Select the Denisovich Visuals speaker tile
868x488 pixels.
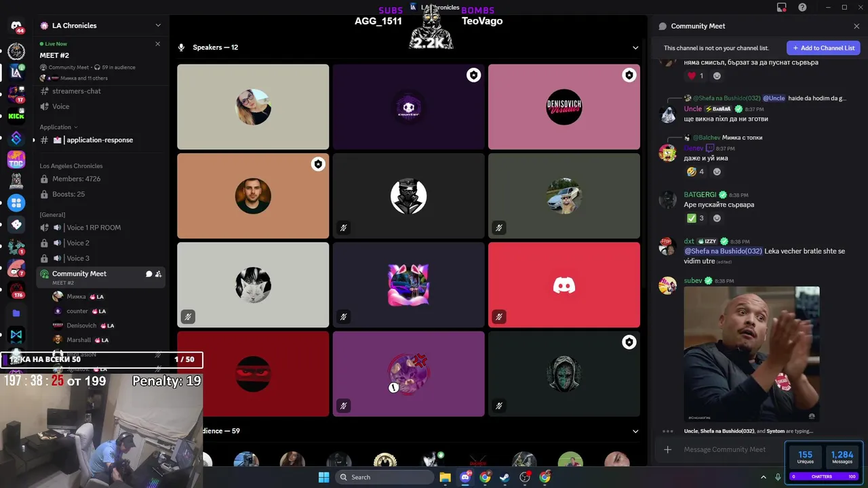pos(564,107)
